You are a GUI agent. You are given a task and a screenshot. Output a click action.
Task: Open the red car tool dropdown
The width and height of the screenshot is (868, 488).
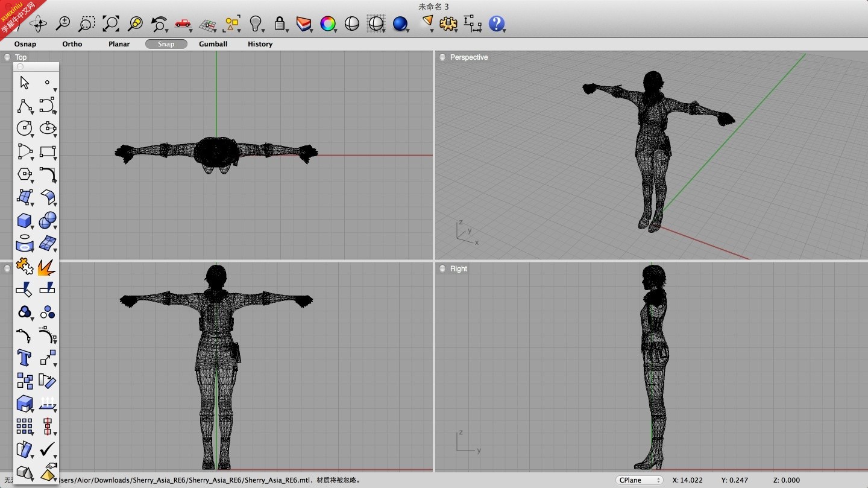tap(183, 24)
